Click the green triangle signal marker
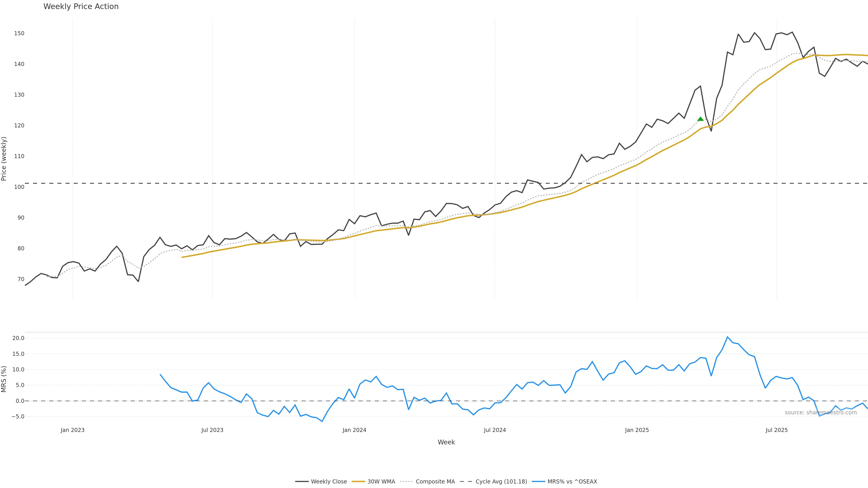Screen dimensions: 868x488 pos(700,119)
